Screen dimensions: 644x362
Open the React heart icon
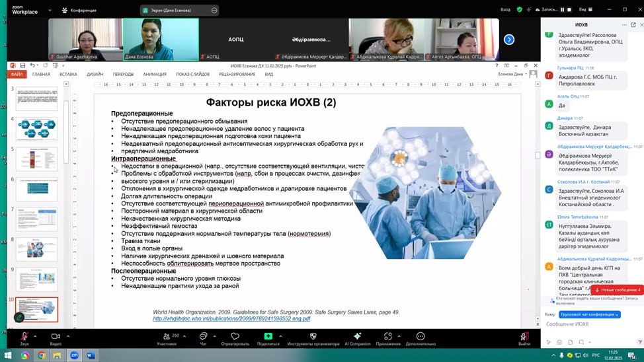(x=234, y=336)
